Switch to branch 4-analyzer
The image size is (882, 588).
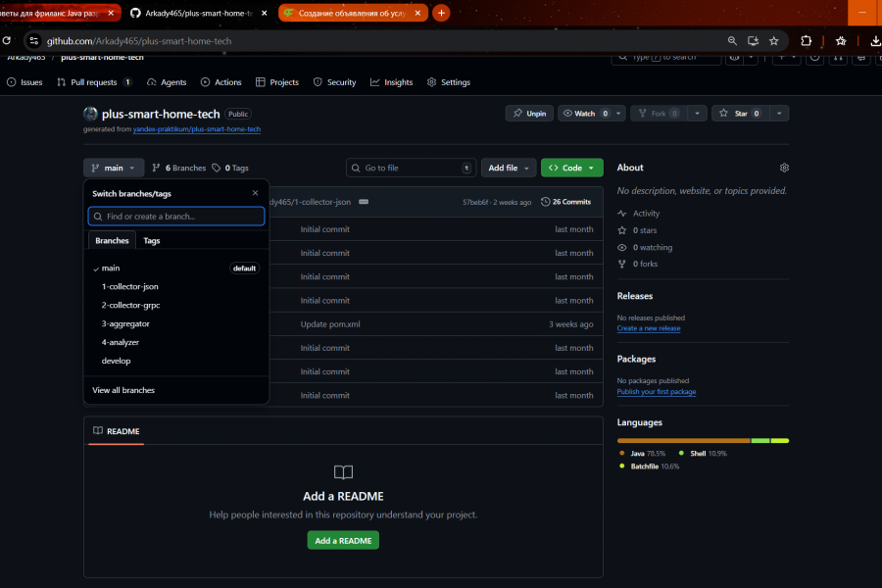click(x=176, y=342)
